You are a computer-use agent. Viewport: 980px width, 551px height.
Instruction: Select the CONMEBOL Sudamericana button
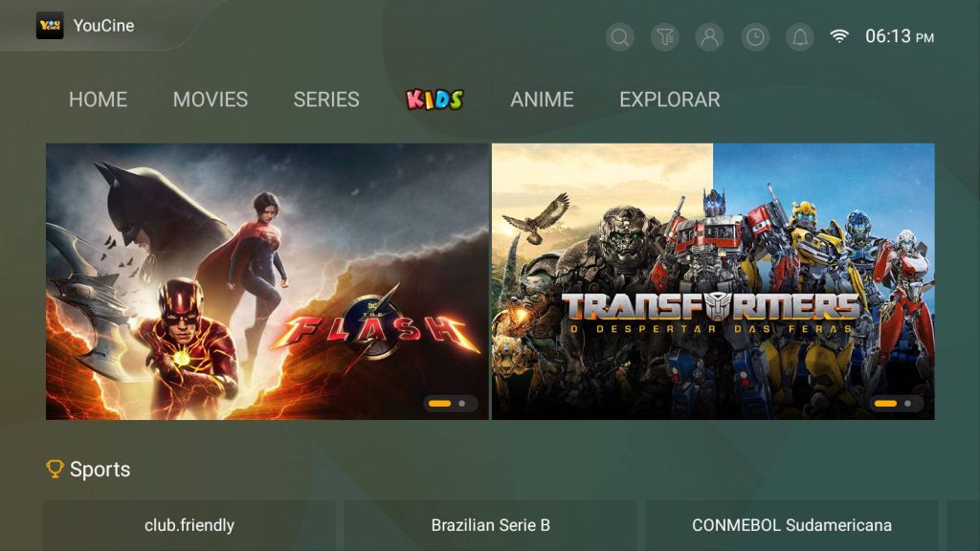click(x=791, y=525)
